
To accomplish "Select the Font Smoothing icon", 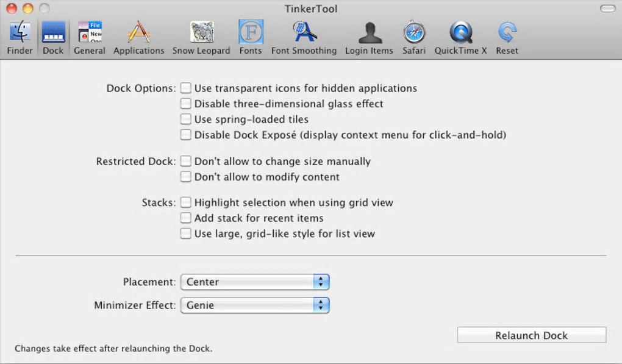I will pos(304,33).
